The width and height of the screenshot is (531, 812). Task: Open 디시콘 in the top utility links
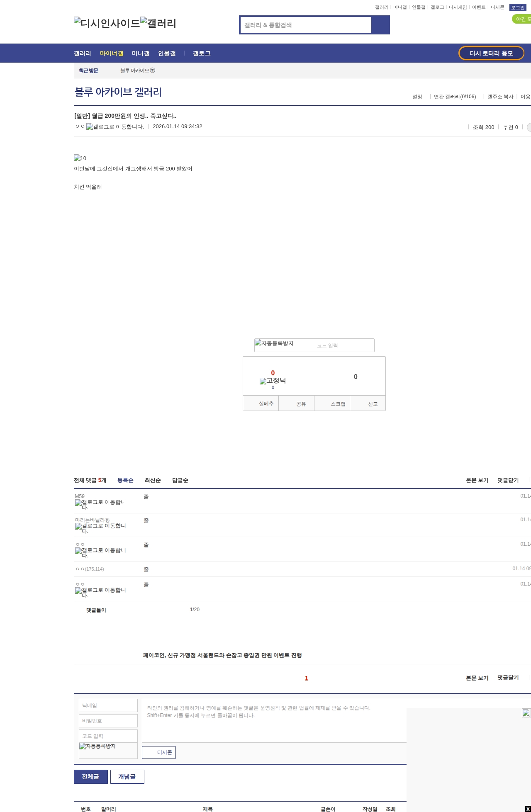coord(497,7)
